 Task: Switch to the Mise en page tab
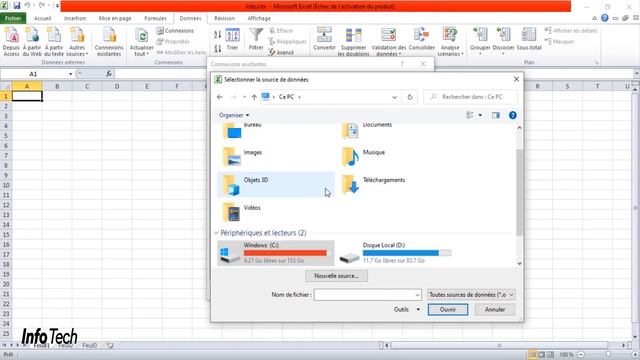click(x=115, y=18)
